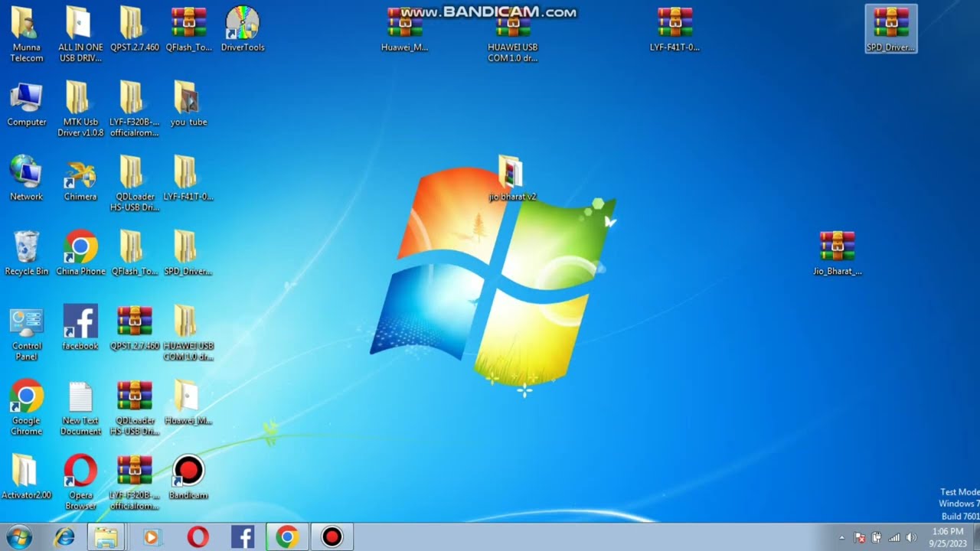Open the volume speaker tray icon

tap(911, 538)
